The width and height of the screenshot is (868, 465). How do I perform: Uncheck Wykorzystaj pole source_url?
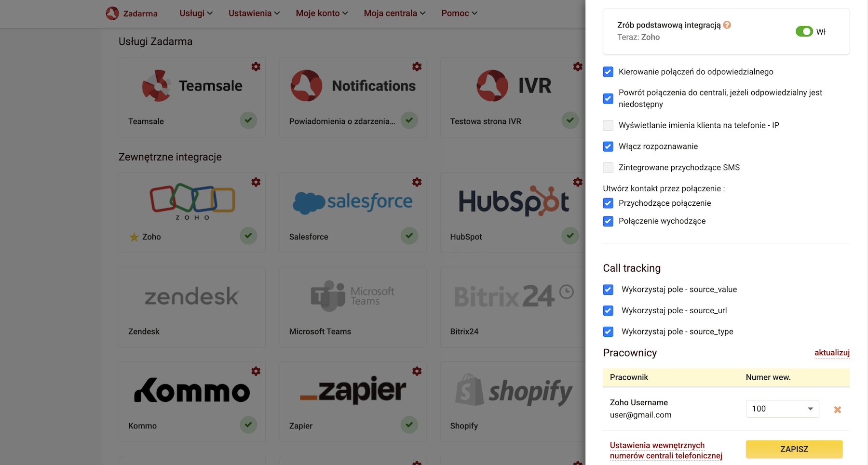[608, 311]
